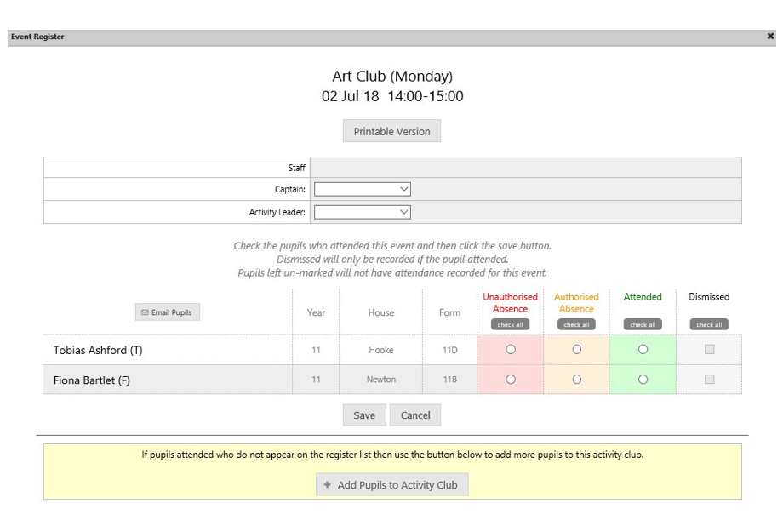Close the Event Register dialog
Screen dimensions: 783x532
coord(770,37)
